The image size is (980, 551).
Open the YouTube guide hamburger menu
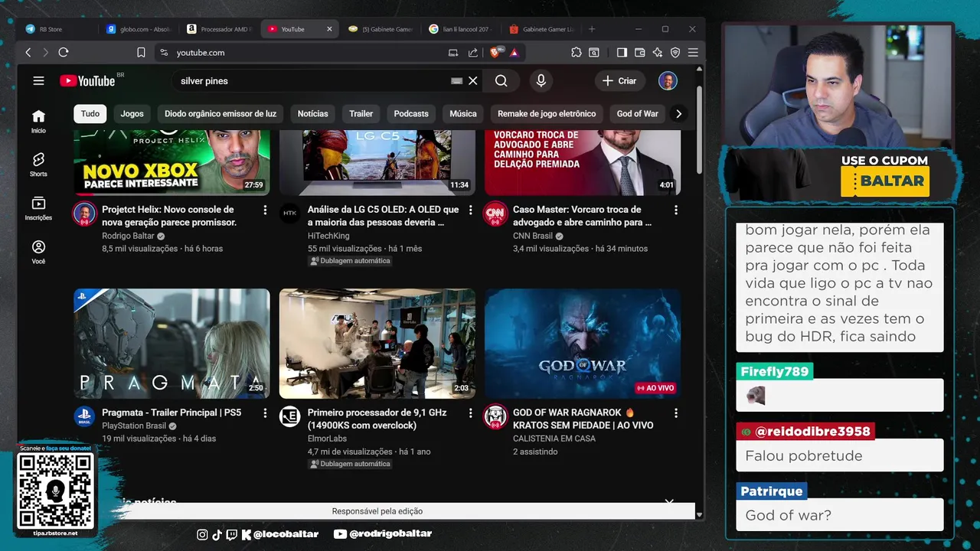(x=38, y=80)
